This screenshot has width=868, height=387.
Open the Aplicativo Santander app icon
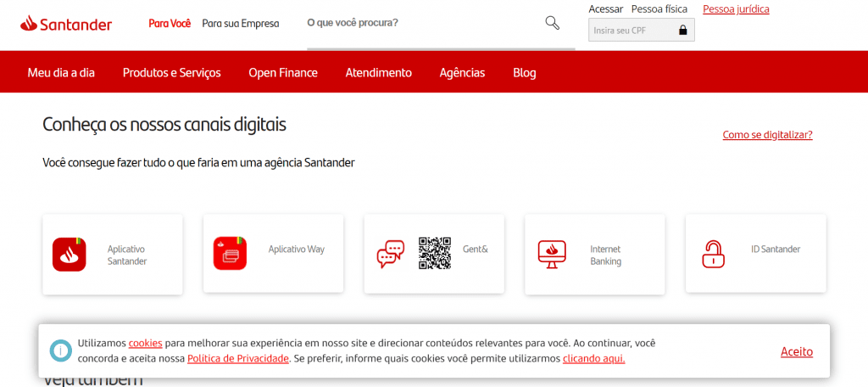[x=69, y=255]
